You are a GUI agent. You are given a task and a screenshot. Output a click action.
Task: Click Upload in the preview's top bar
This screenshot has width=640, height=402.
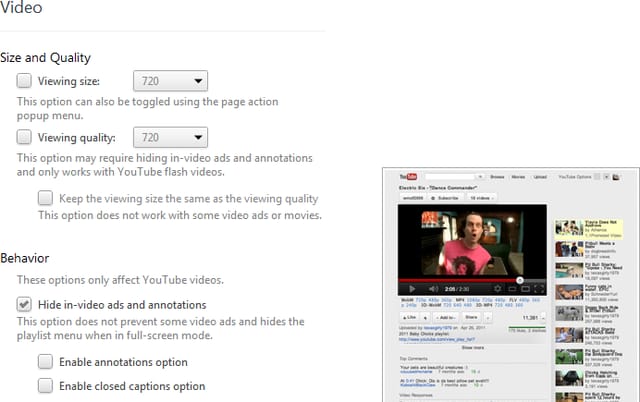tap(540, 177)
